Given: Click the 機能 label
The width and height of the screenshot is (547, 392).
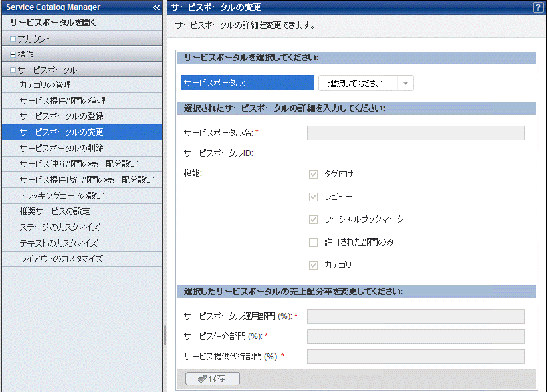Looking at the screenshot, I should pos(193,173).
